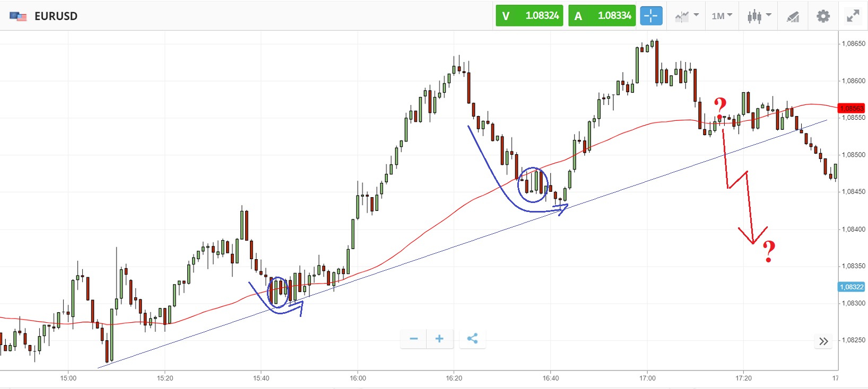Viewport: 868px width, 389px height.
Task: Open chart settings gear icon
Action: tap(823, 16)
